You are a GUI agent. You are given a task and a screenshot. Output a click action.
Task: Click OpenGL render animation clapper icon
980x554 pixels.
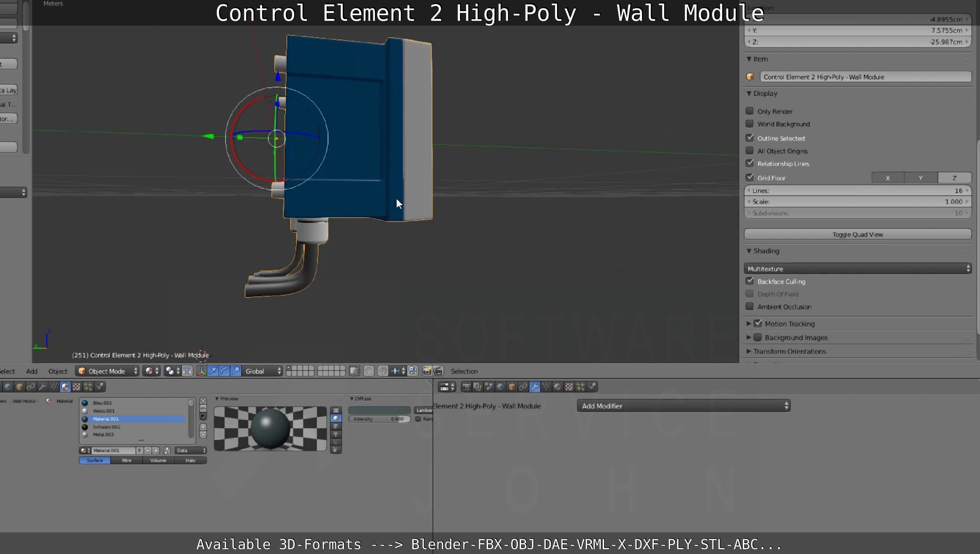pos(438,371)
